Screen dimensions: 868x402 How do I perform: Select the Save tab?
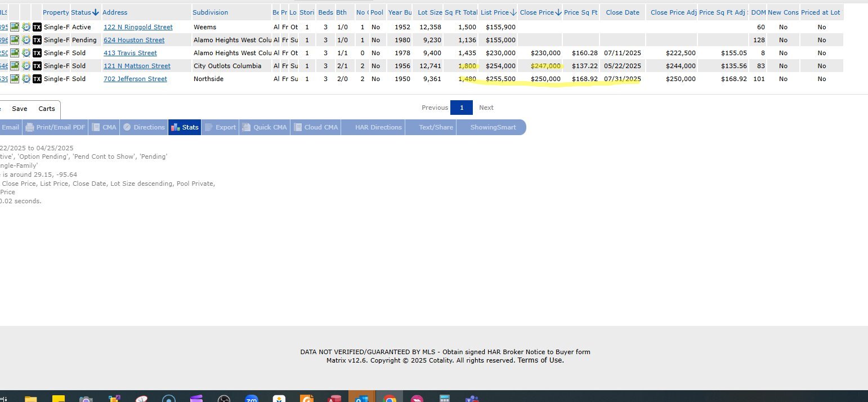20,109
